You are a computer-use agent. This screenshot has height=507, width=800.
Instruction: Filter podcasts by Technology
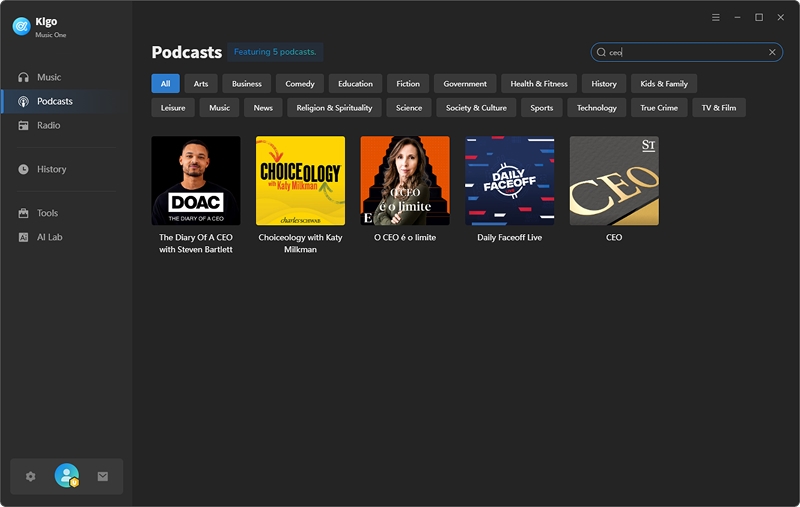point(596,108)
